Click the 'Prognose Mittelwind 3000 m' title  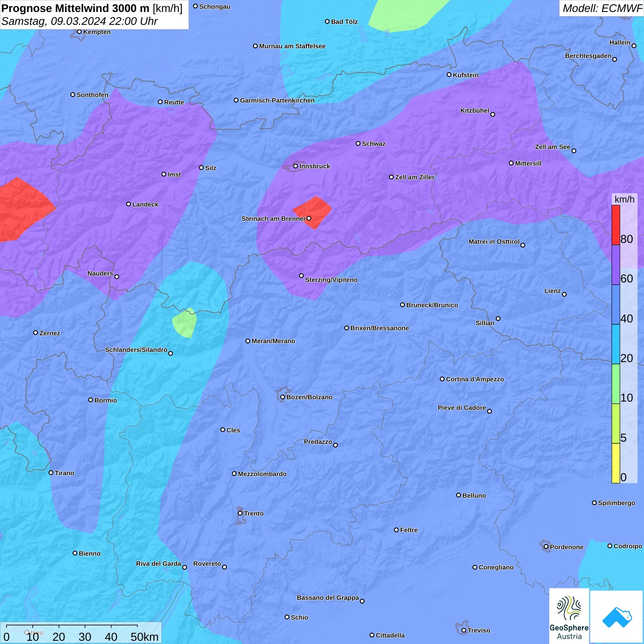75,8
